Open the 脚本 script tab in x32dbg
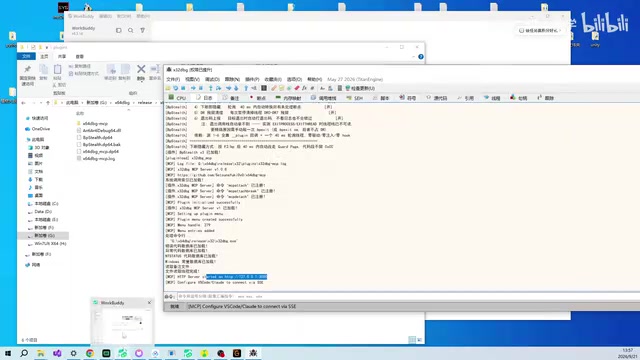The image size is (640, 360). pyautogui.click(x=381, y=98)
